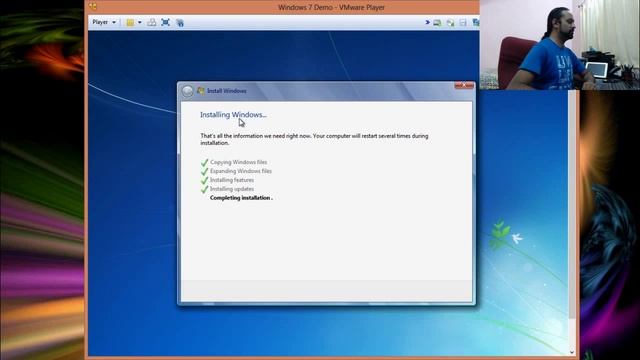Click checkmark beside Expanding Windows files
This screenshot has height=360, width=640.
coord(204,171)
